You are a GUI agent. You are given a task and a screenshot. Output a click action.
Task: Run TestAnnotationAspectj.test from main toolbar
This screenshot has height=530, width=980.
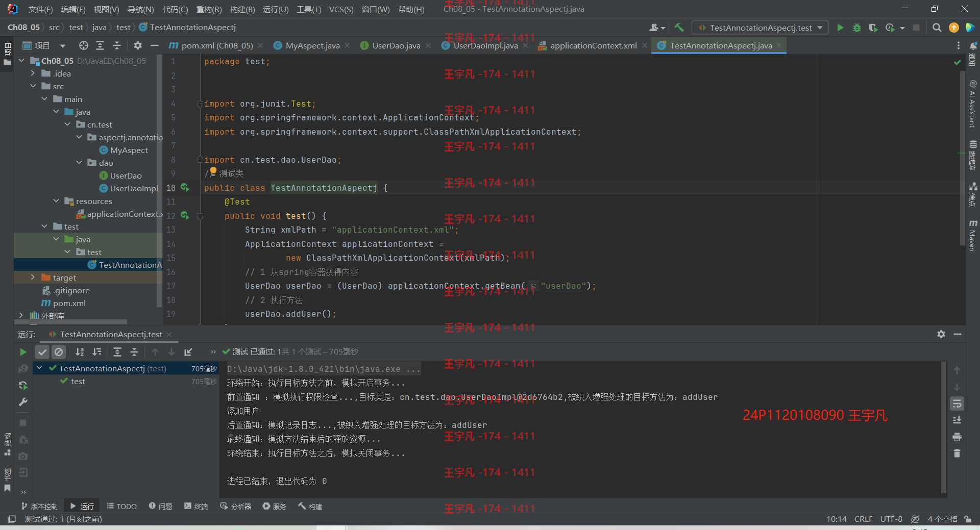point(840,28)
